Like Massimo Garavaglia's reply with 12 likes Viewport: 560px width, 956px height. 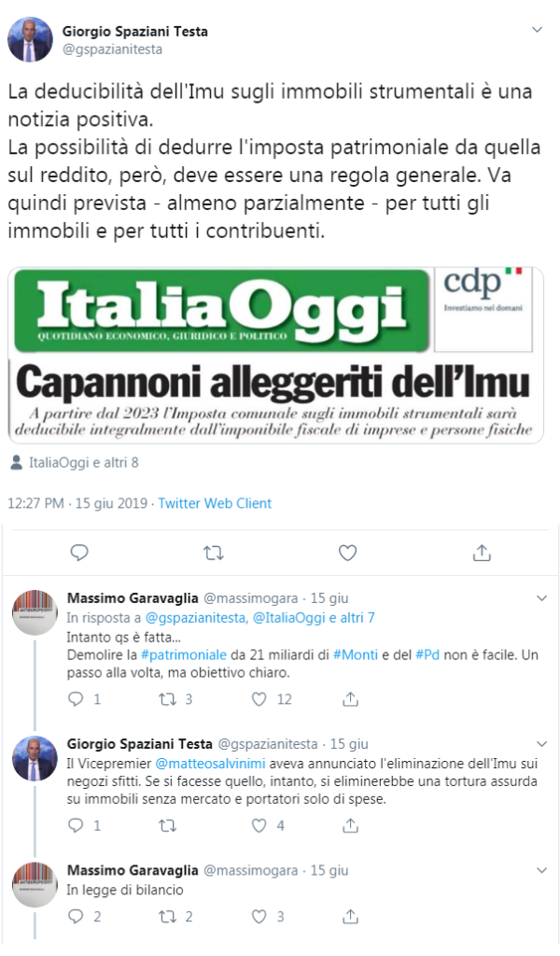point(259,698)
